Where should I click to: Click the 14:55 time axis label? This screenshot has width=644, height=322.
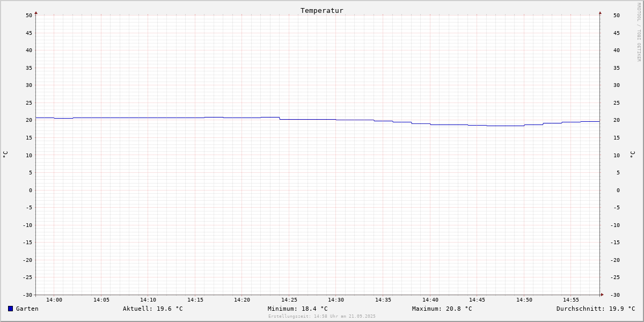571,299
